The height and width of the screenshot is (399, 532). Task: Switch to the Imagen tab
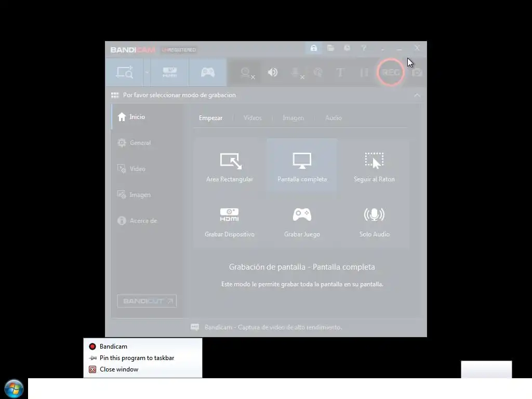point(294,118)
